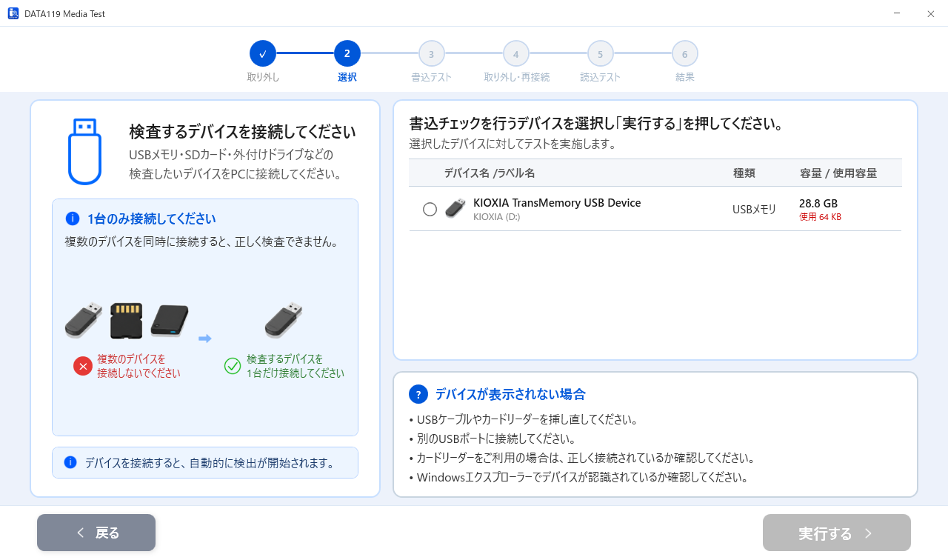Click the USBメモリ type cell

click(754, 210)
